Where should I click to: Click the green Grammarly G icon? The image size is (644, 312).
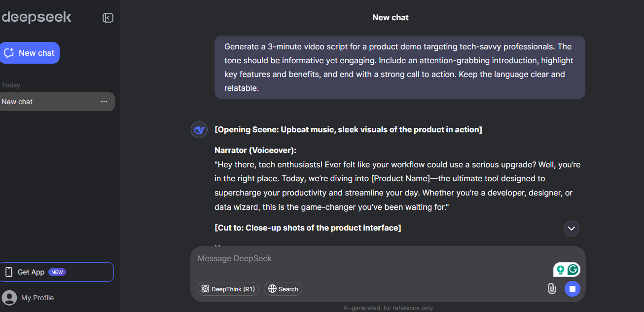click(573, 270)
